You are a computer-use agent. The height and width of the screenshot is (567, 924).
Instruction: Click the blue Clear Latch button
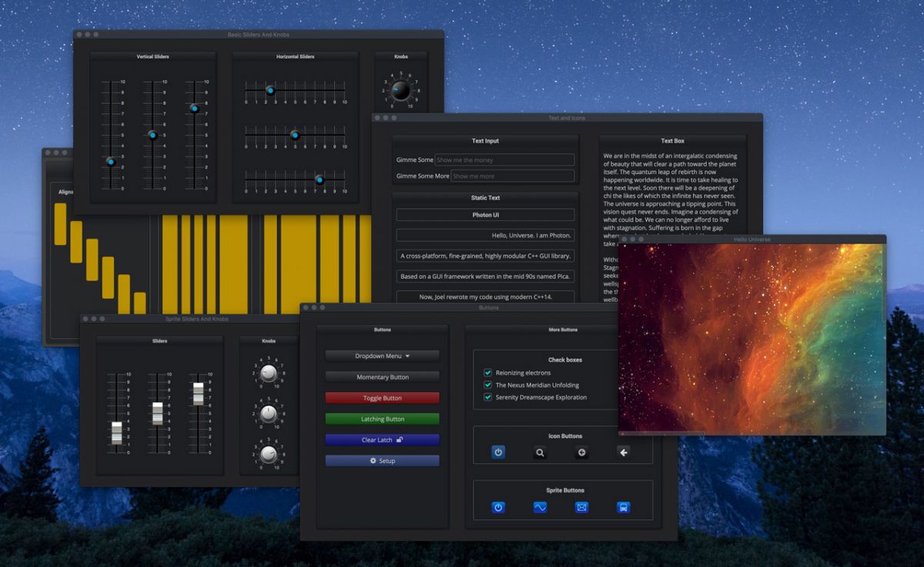[382, 440]
